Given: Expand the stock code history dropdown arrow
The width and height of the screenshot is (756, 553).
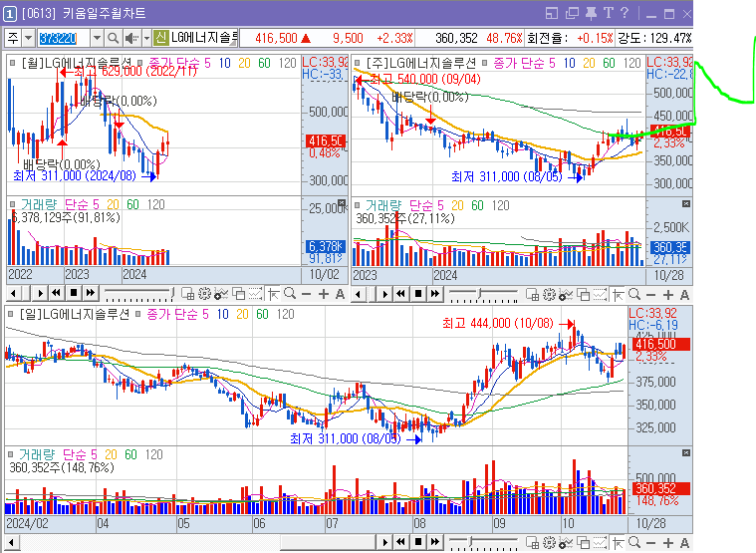Looking at the screenshot, I should [x=97, y=38].
